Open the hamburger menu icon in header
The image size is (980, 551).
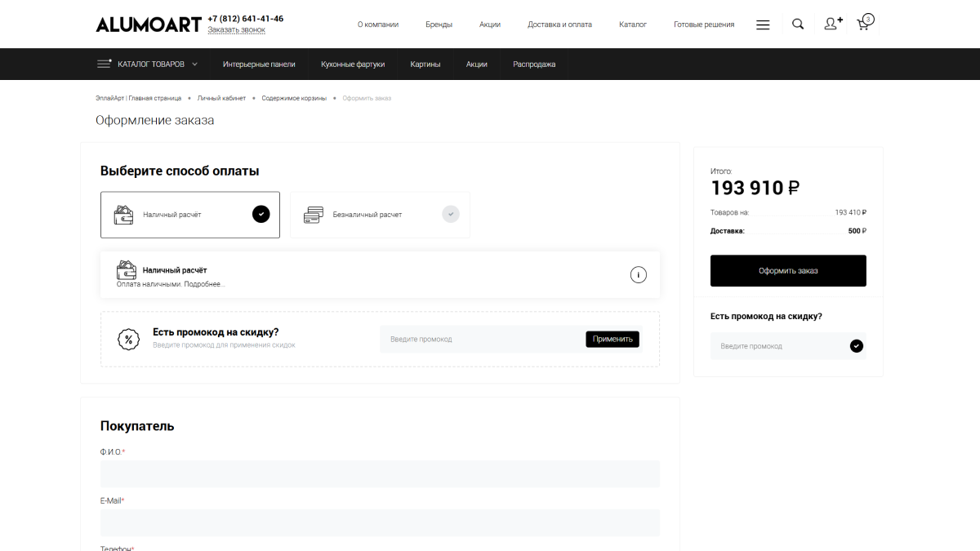(763, 24)
